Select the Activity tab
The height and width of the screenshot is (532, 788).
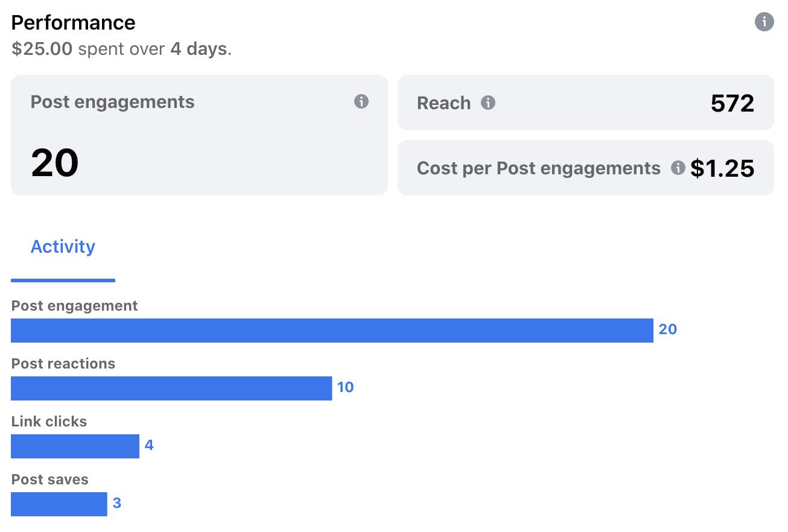(63, 247)
